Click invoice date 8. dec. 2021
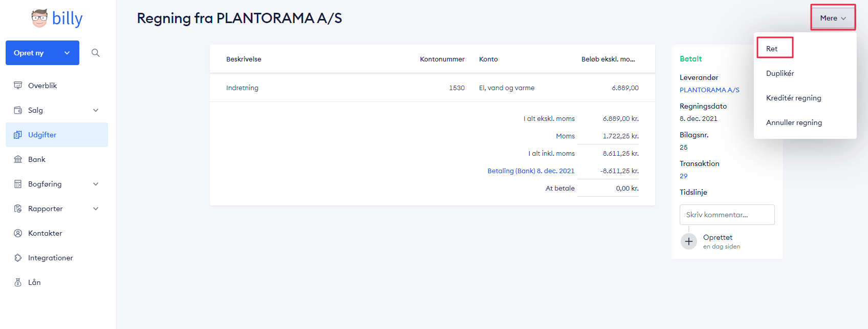 698,118
